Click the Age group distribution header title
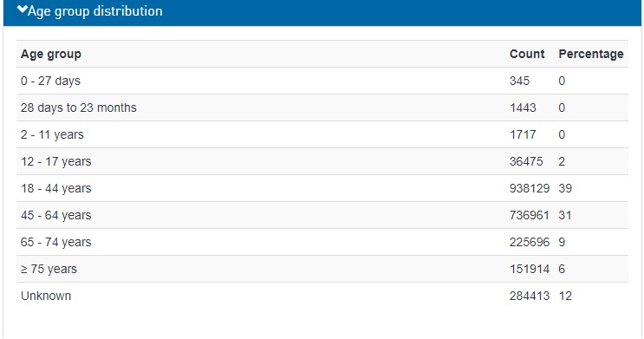Screen dimensions: 644x339 click(94, 11)
